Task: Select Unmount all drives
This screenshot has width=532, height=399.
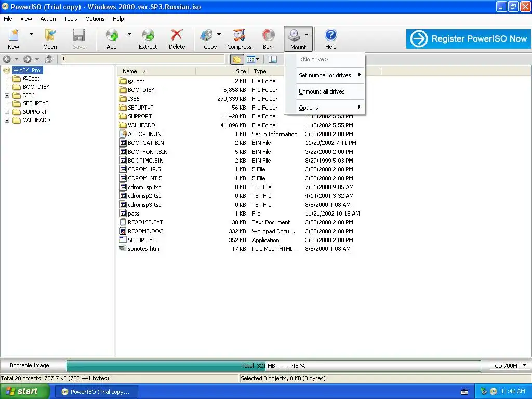Action: pyautogui.click(x=325, y=91)
